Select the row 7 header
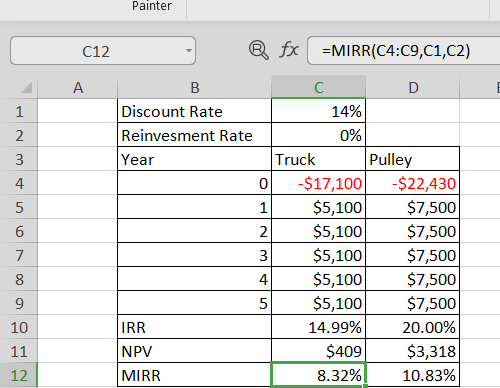Screen dimensions: 500x388 (19, 255)
